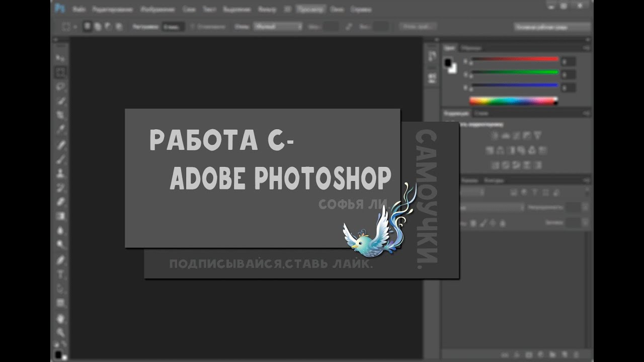This screenshot has width=644, height=362.
Task: Select the Hand tool
Action: pos(60,318)
